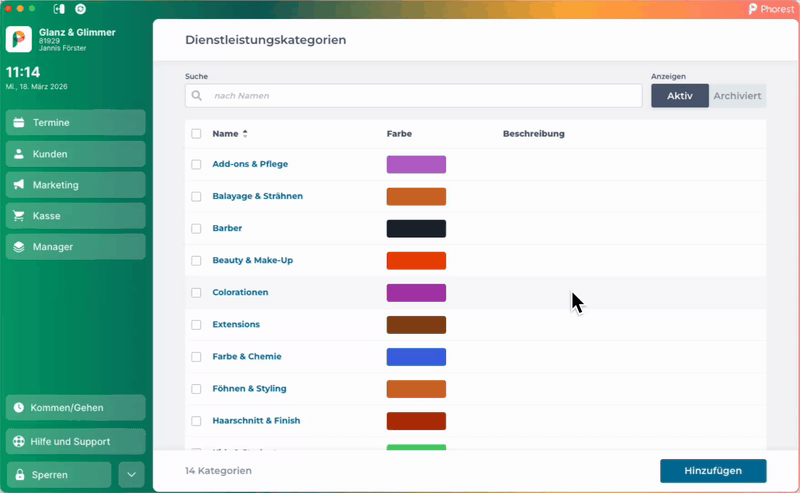Viewport: 800px width, 493px height.
Task: Open the Manager section
Action: click(x=76, y=247)
